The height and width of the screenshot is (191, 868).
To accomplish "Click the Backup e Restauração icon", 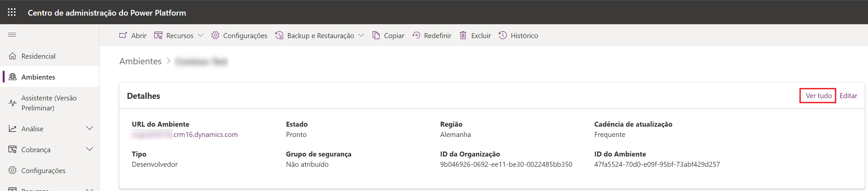I will (279, 35).
